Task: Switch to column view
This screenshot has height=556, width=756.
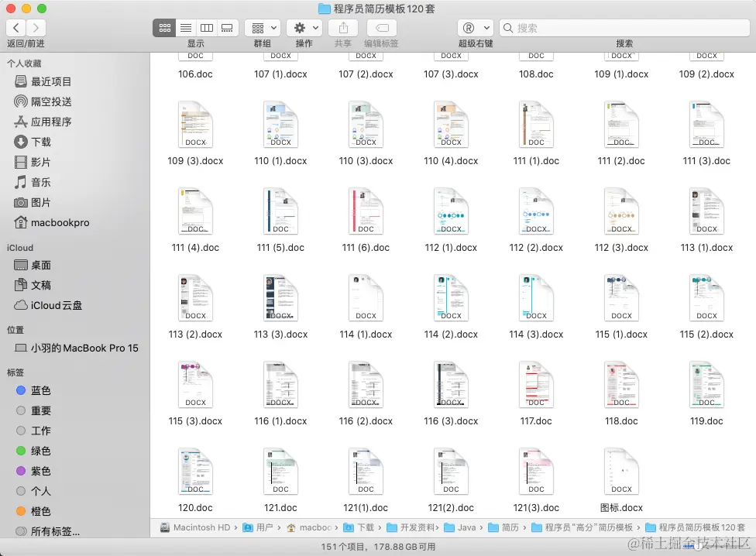Action: (x=206, y=28)
